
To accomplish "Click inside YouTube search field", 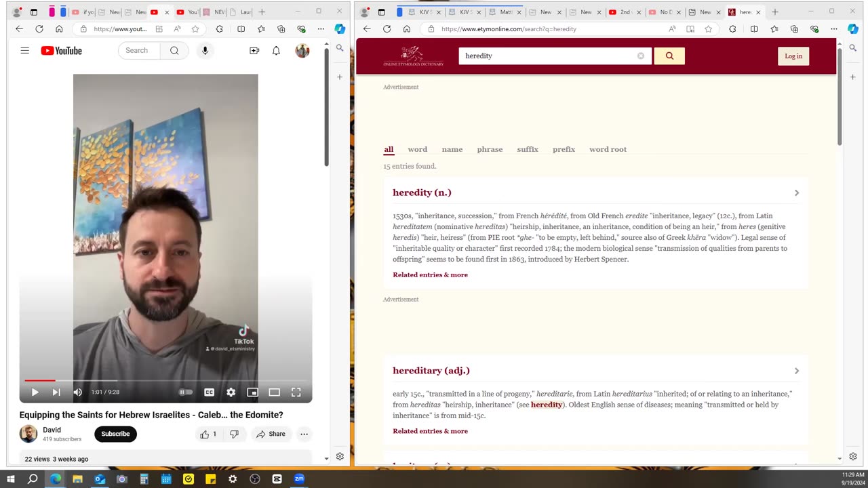I will pyautogui.click(x=139, y=51).
